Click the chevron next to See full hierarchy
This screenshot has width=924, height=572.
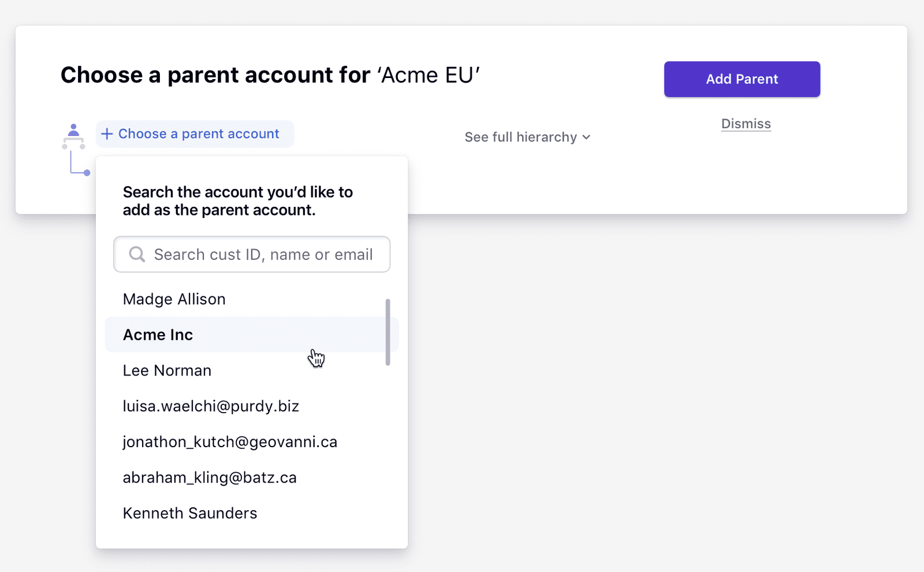tap(586, 138)
